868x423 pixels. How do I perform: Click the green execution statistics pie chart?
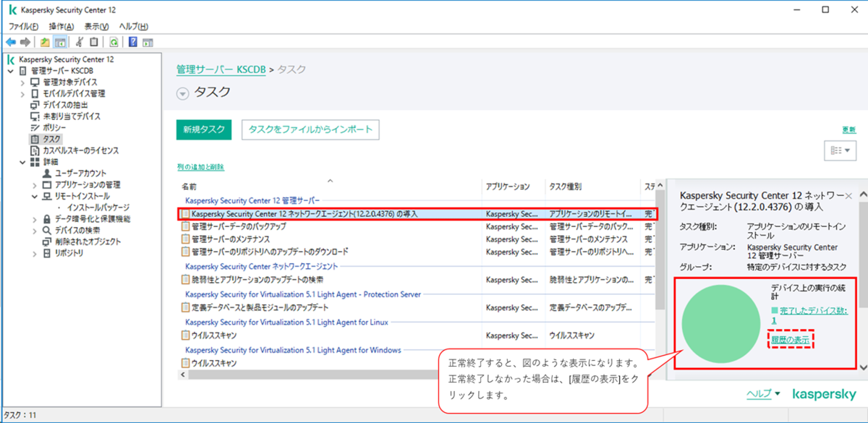click(723, 322)
